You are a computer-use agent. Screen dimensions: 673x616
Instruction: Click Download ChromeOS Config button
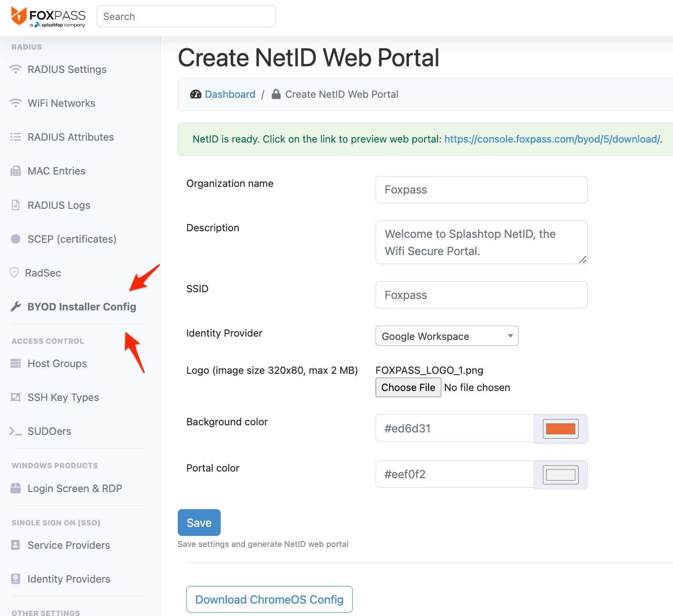coord(269,599)
